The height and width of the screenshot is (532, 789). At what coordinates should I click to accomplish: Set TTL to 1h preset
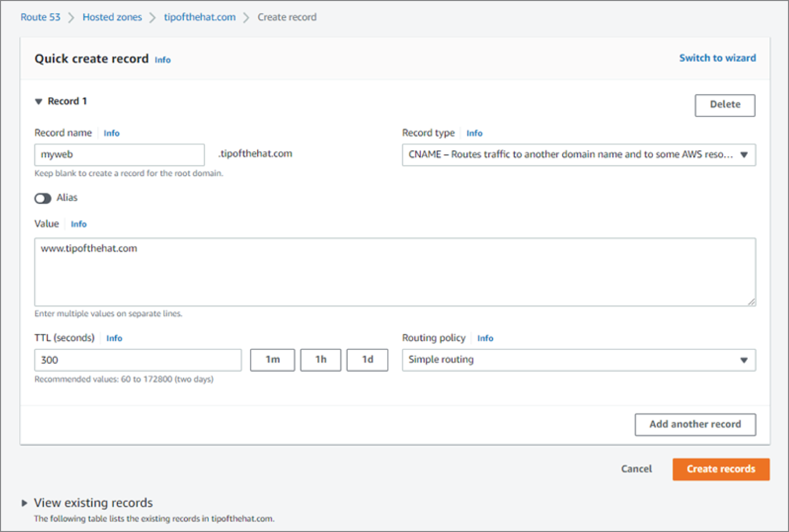click(x=321, y=360)
